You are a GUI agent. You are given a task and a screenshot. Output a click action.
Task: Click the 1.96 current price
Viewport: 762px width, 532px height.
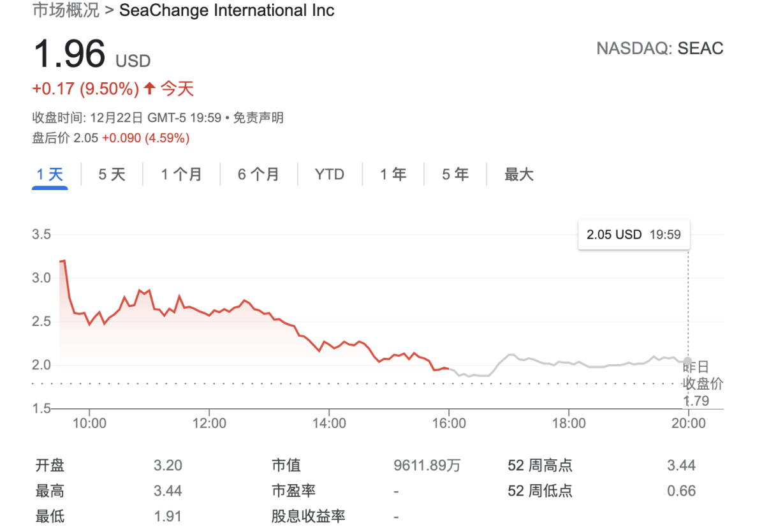(69, 54)
